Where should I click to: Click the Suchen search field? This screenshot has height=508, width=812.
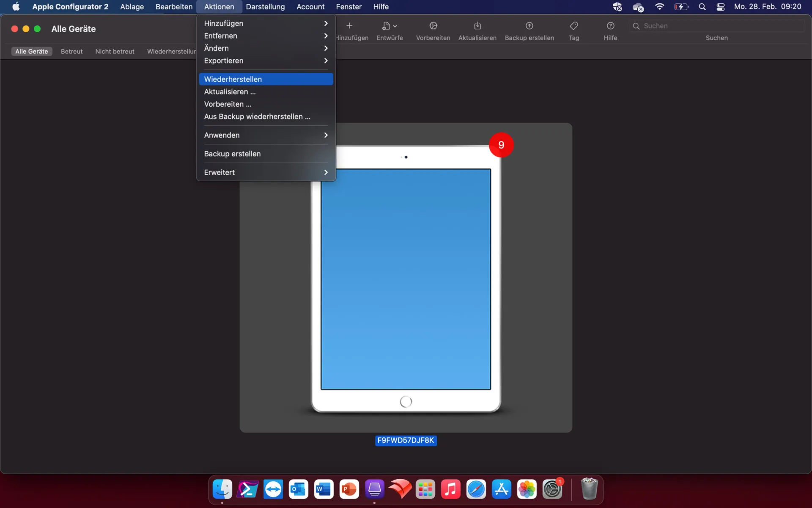coord(717,26)
